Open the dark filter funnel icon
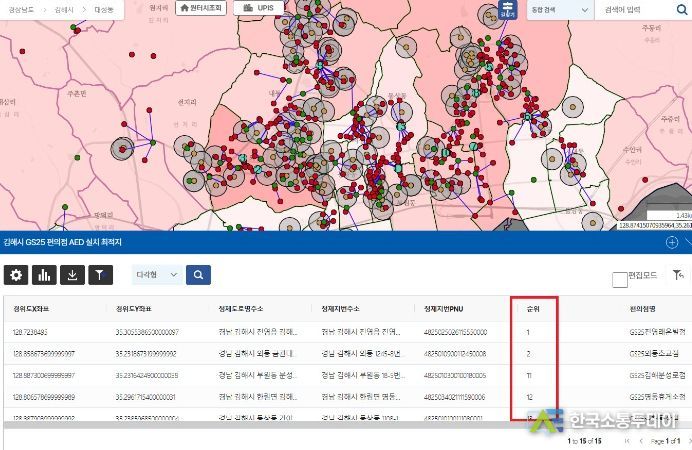Viewport: 692px width, 450px height. 101,275
